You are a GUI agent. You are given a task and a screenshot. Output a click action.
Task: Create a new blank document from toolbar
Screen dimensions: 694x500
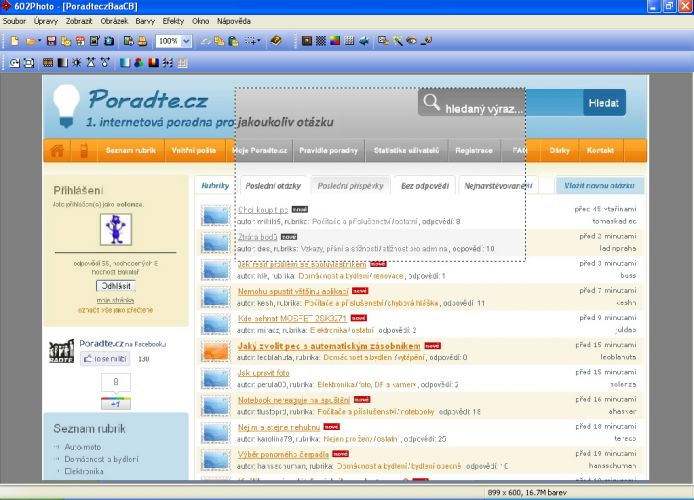point(15,41)
